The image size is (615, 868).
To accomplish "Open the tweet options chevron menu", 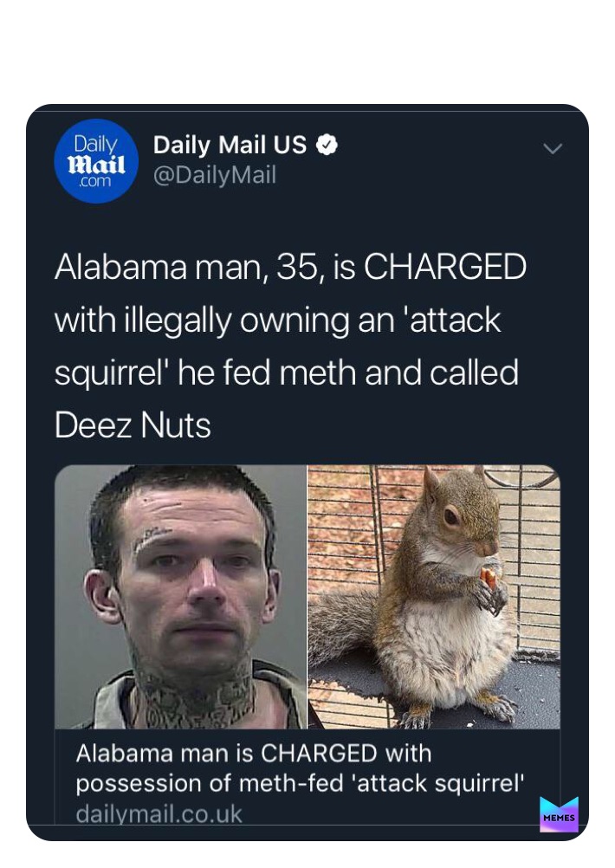I will pyautogui.click(x=553, y=148).
